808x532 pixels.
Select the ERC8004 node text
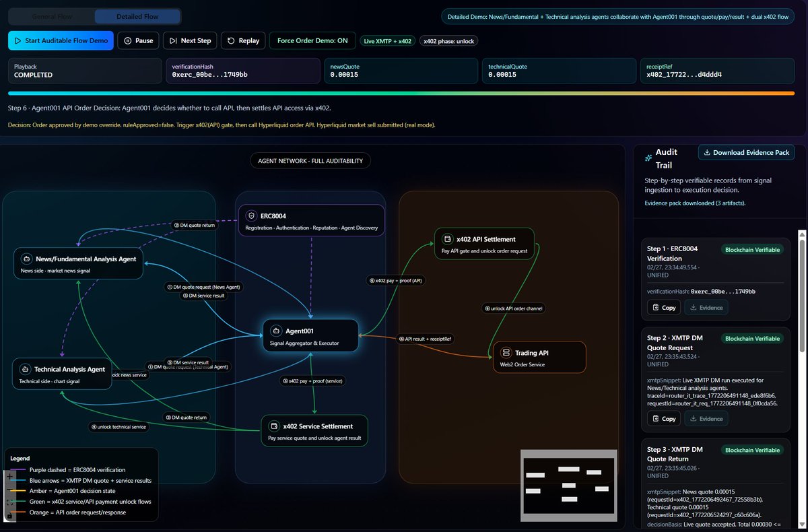click(312, 222)
